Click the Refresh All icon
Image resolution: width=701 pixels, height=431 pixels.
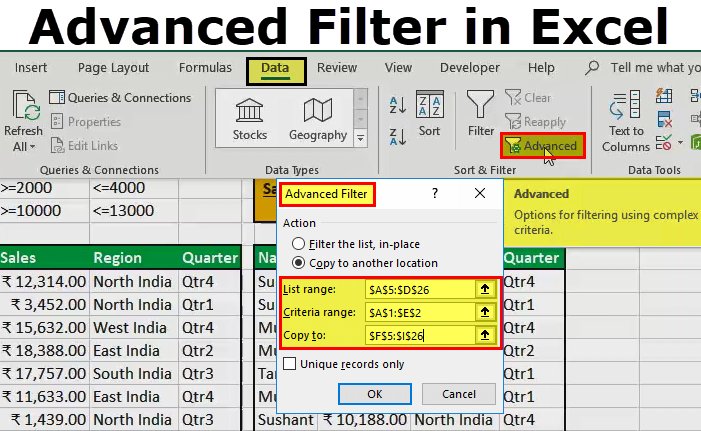[25, 106]
